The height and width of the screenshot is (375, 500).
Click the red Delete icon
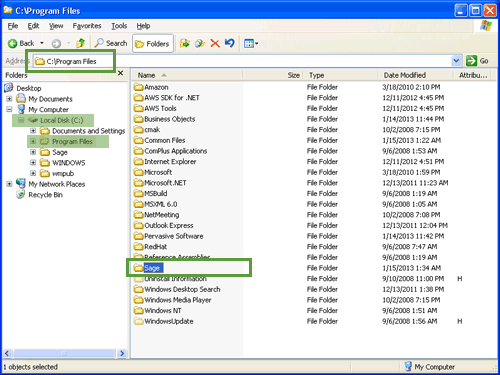[215, 43]
